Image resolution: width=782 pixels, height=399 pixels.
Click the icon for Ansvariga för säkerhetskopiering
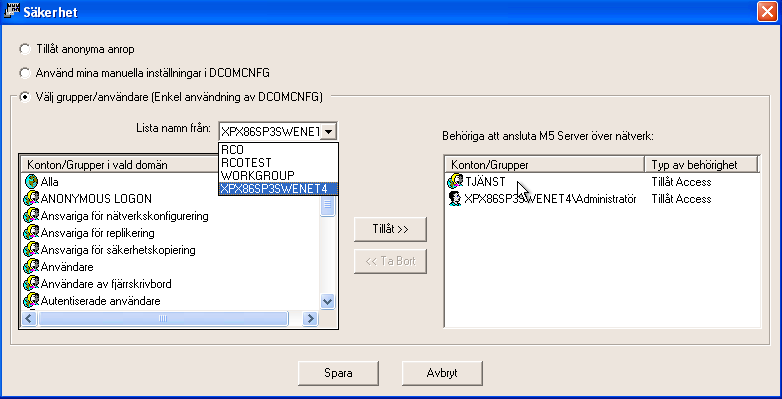pyautogui.click(x=31, y=249)
